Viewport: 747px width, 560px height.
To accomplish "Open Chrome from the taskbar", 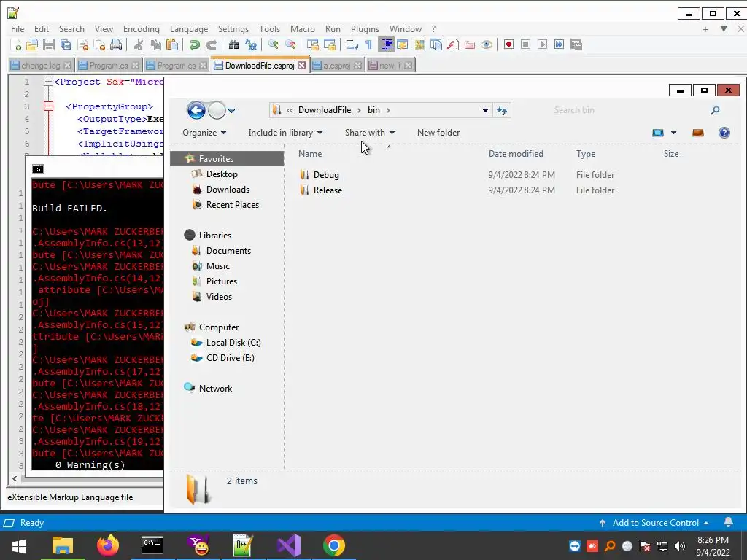I will [334, 545].
